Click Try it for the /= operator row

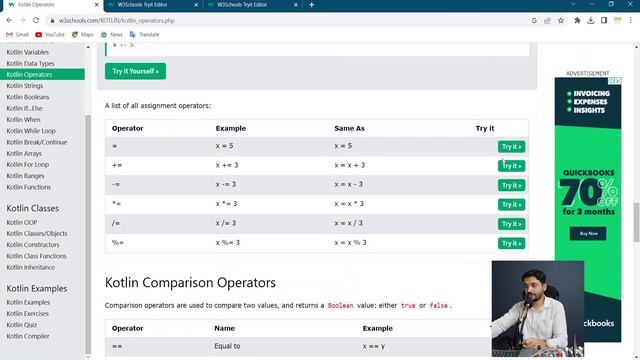(x=511, y=224)
